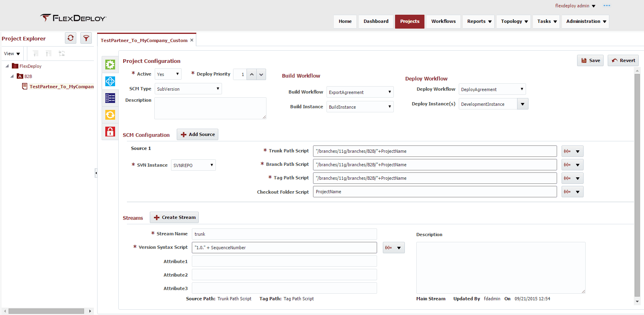This screenshot has width=644, height=315.
Task: Open the dark blue list properties sidebar icon
Action: [x=110, y=98]
